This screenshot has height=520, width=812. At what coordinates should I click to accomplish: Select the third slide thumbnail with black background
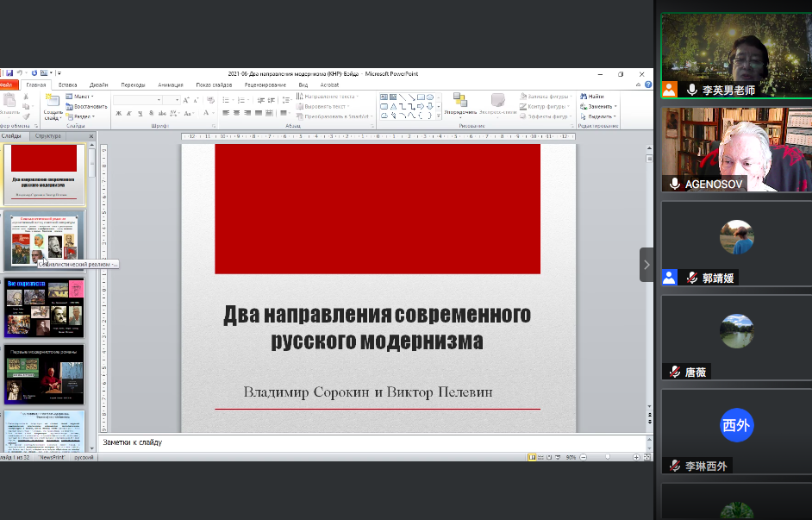point(45,307)
